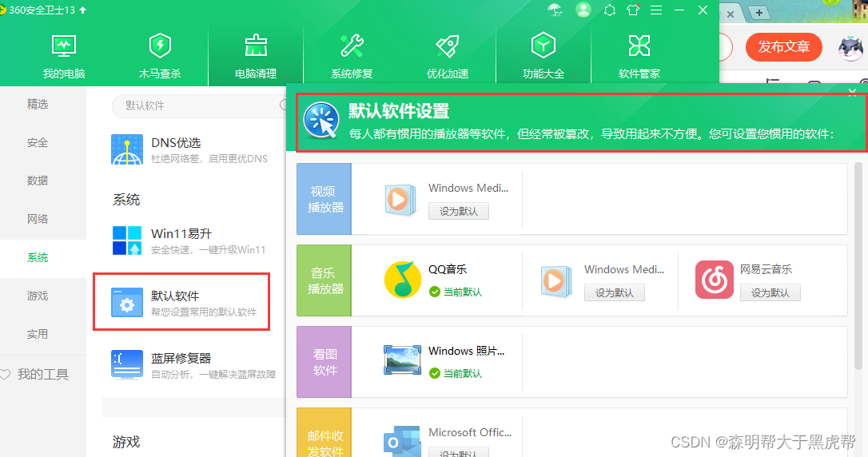Click the 默认软件设置 cursor icon
868x457 pixels.
[x=321, y=120]
